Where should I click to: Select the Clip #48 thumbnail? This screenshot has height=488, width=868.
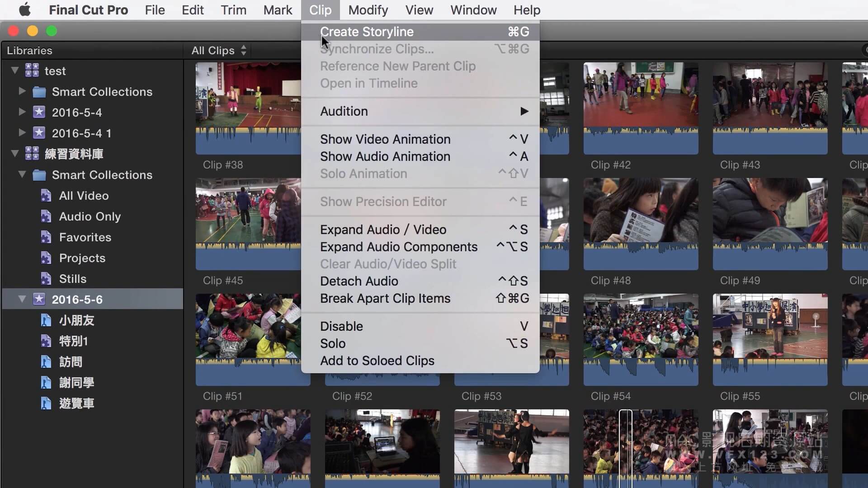(x=641, y=224)
